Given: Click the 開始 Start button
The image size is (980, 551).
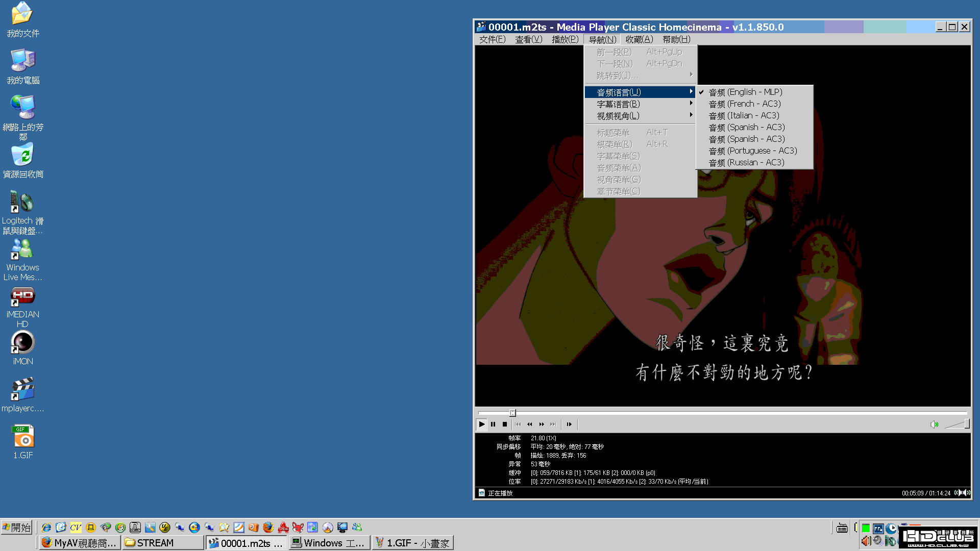Looking at the screenshot, I should click(17, 527).
